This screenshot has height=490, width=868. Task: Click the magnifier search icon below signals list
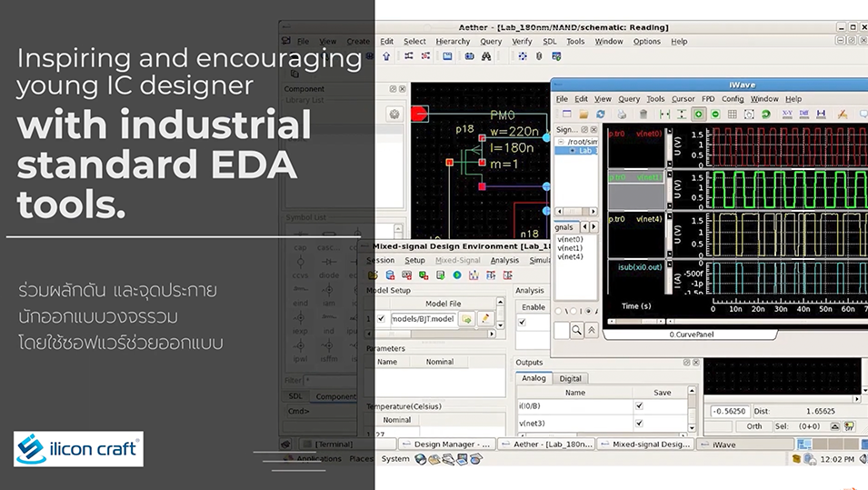tap(576, 331)
